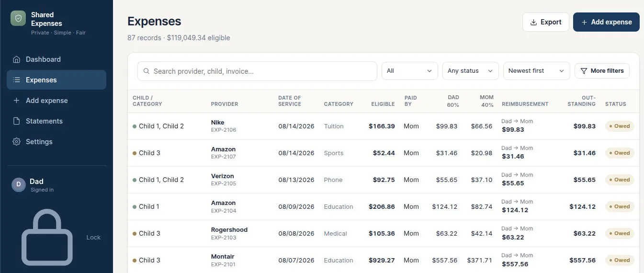This screenshot has height=273, width=644.
Task: Click the Expenses list icon in sidebar
Action: [x=17, y=80]
